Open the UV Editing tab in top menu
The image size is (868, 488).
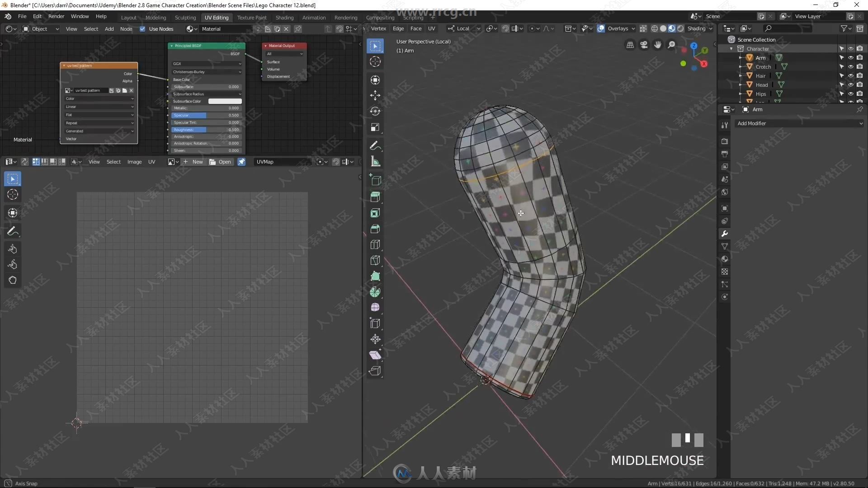coord(216,17)
